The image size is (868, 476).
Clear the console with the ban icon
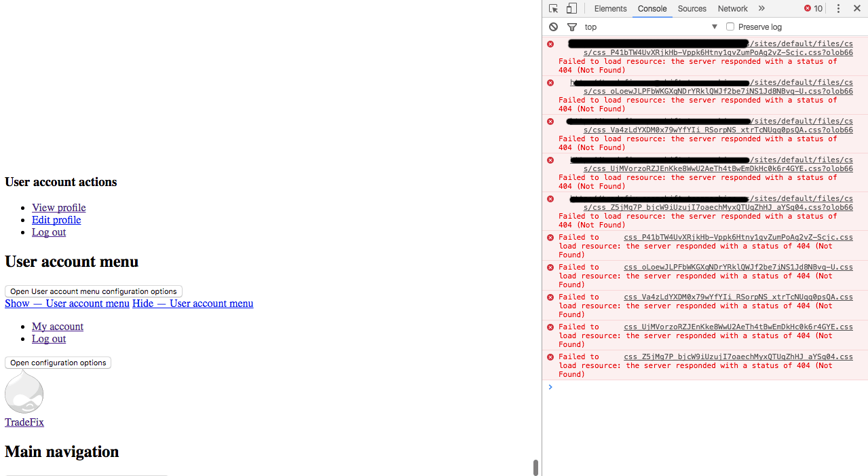coord(554,27)
